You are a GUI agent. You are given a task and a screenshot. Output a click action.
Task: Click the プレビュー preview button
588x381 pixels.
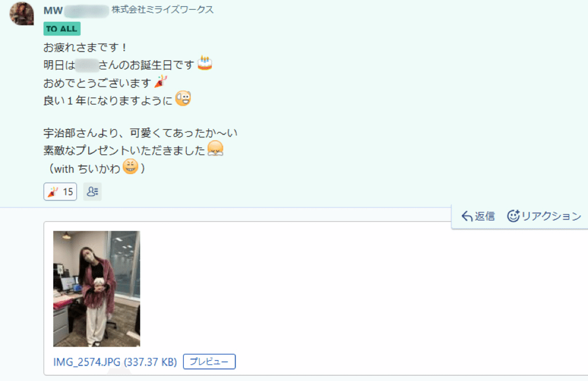(209, 361)
